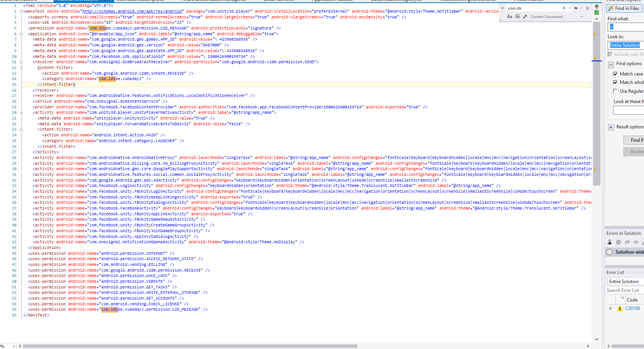This screenshot has width=644, height=349.
Task: Click the editor split window handle
Action: pos(597,6)
